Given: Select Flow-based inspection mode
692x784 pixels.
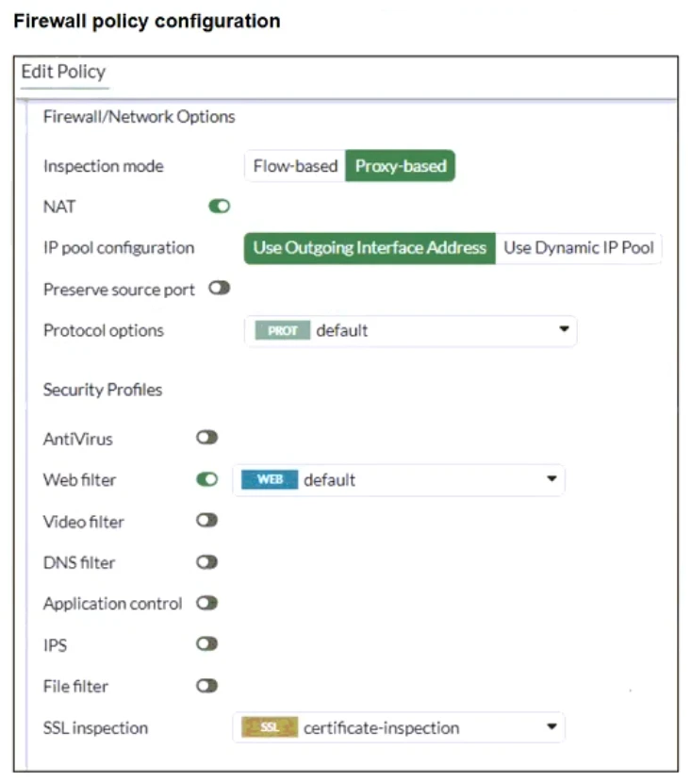Looking at the screenshot, I should [295, 166].
